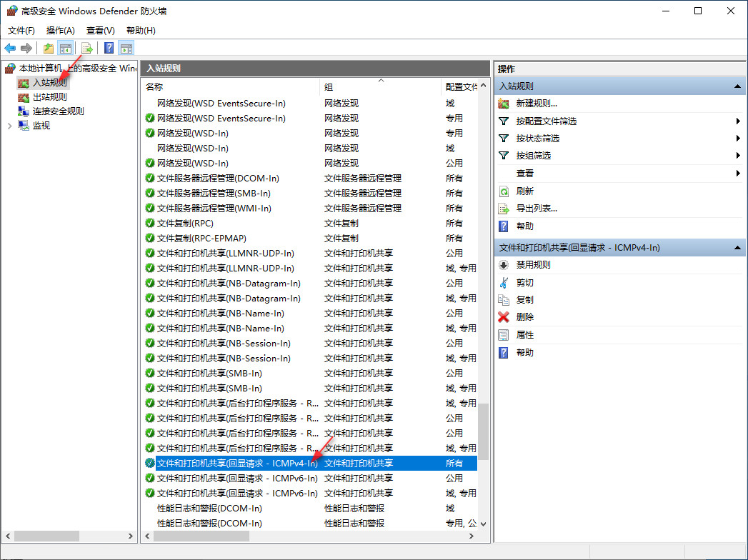Select rule 文件服务器远程管理(WMI-In)
Image resolution: width=748 pixels, height=560 pixels.
[x=310, y=208]
